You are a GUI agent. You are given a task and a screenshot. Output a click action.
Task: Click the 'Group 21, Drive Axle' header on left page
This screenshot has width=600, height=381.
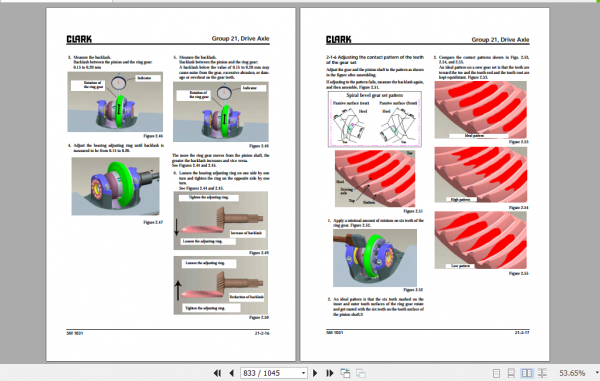[x=240, y=38]
